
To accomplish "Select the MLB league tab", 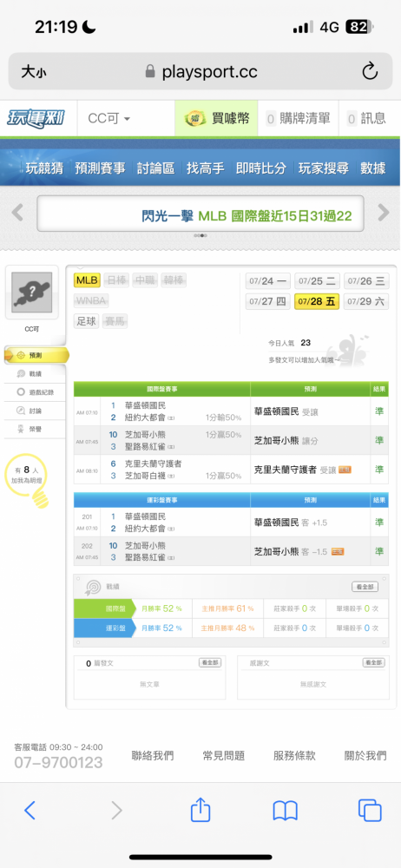I will pyautogui.click(x=87, y=280).
